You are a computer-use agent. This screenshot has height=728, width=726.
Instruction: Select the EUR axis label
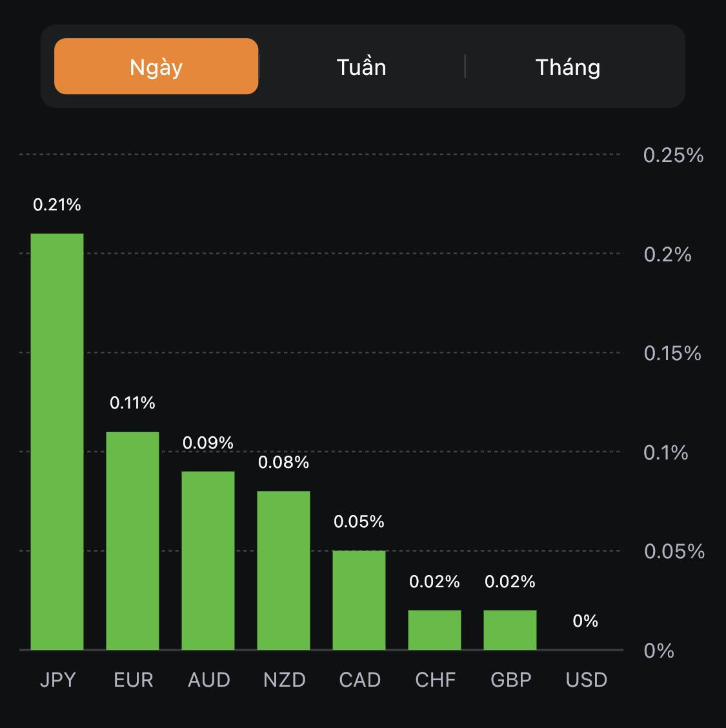[x=134, y=680]
